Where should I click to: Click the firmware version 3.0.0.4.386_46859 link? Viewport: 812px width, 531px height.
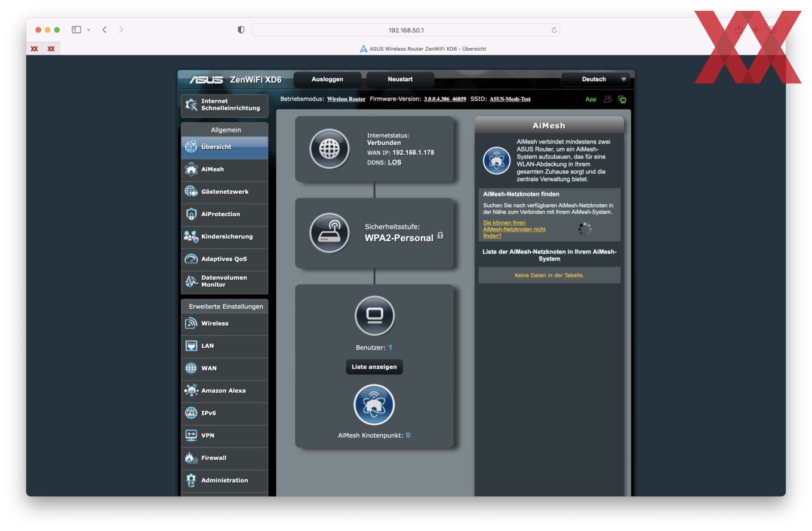coord(445,99)
